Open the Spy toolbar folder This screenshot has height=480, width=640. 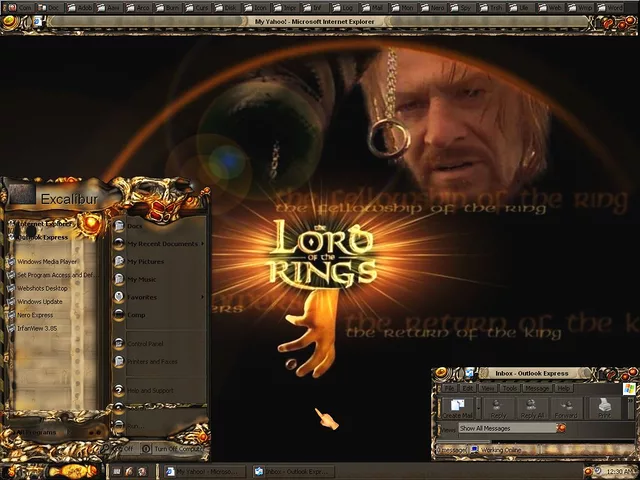tap(461, 7)
